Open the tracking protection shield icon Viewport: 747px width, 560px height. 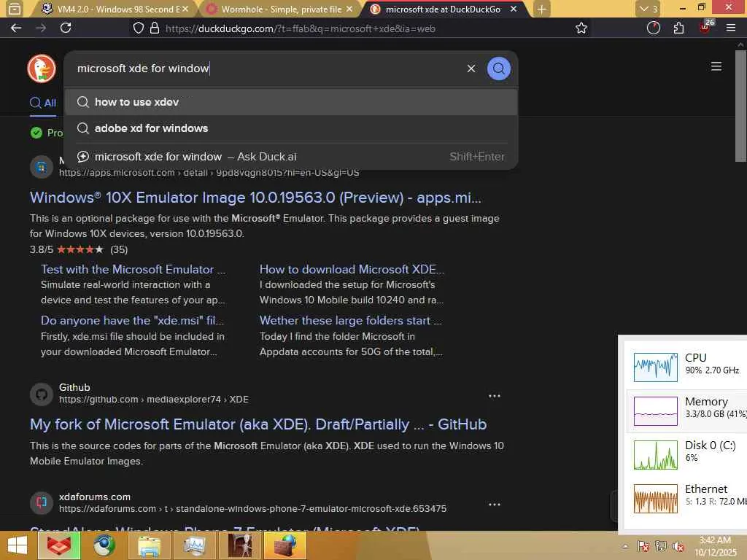138,28
